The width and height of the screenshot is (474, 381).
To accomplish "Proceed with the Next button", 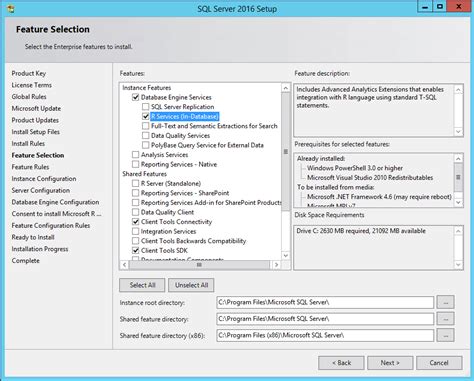I will tap(390, 363).
